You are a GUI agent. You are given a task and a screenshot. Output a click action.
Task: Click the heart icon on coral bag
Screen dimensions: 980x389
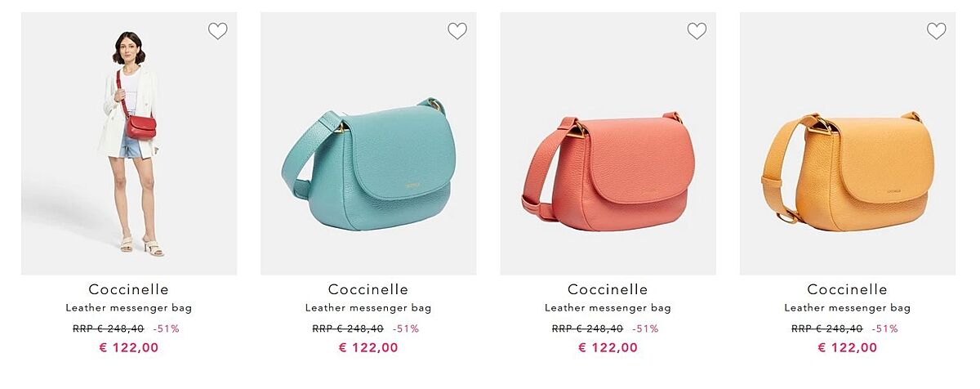(697, 31)
